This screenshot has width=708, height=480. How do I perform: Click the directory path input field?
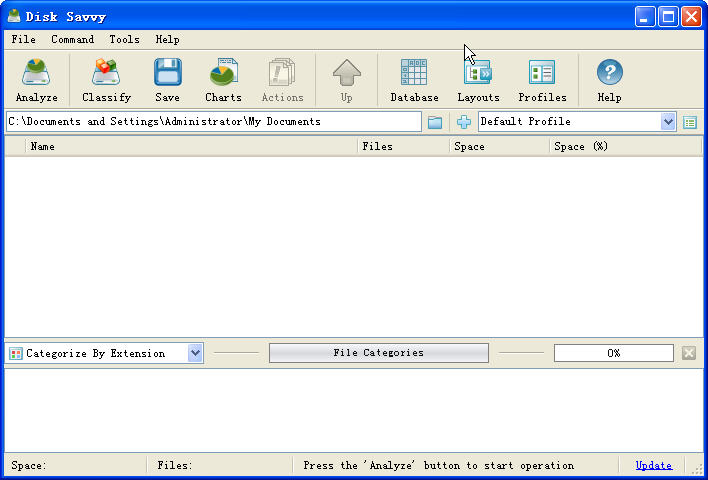pyautogui.click(x=212, y=122)
